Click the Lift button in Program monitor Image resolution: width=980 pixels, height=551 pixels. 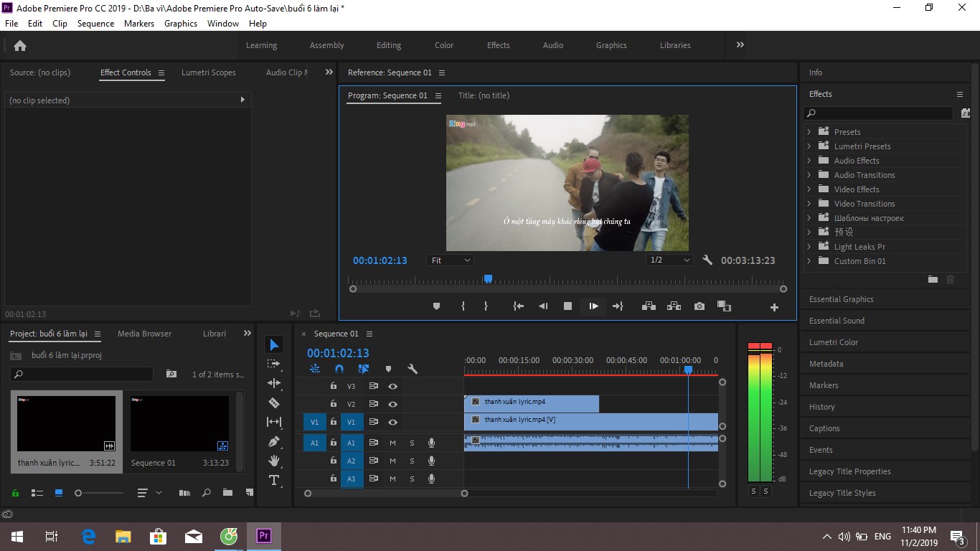click(x=649, y=306)
